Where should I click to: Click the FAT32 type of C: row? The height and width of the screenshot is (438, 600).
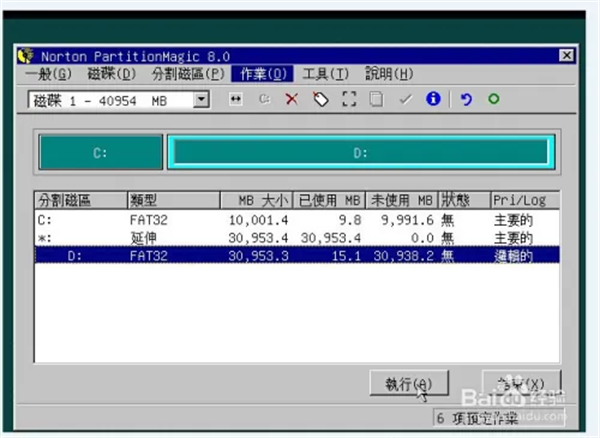149,220
